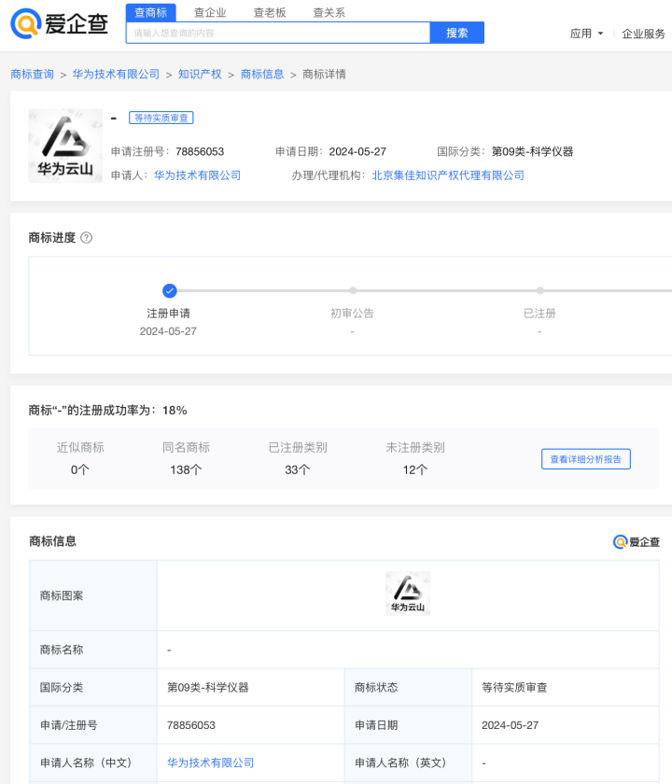
Task: Focus the search input field
Action: point(278,33)
